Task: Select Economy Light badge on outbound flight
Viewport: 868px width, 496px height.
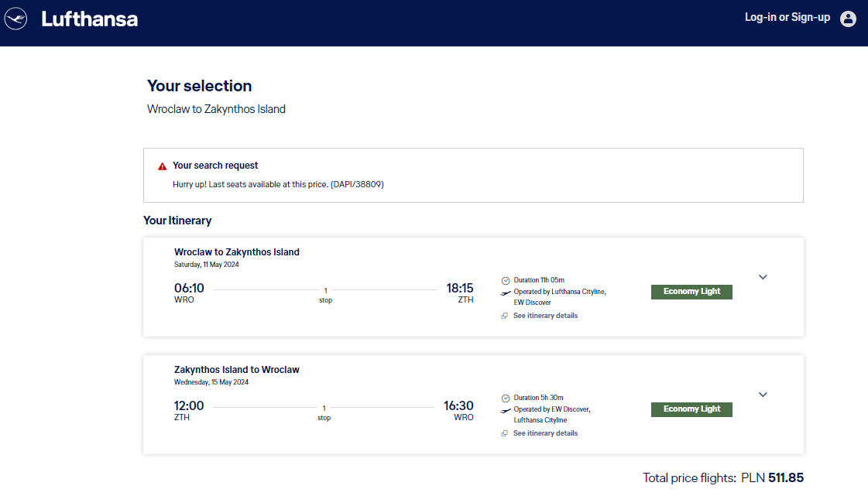Action: (x=691, y=292)
